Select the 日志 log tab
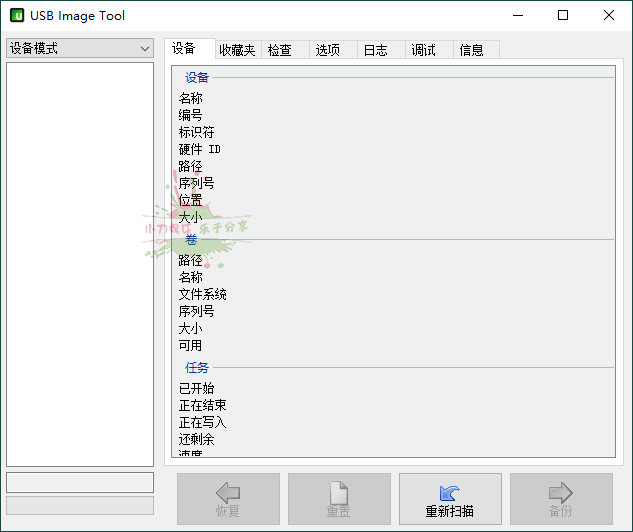 pyautogui.click(x=381, y=50)
